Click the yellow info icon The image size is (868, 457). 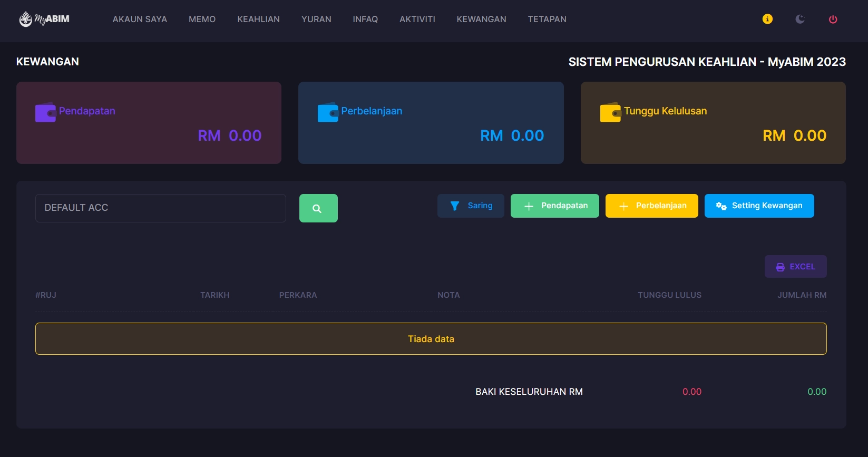pyautogui.click(x=767, y=19)
